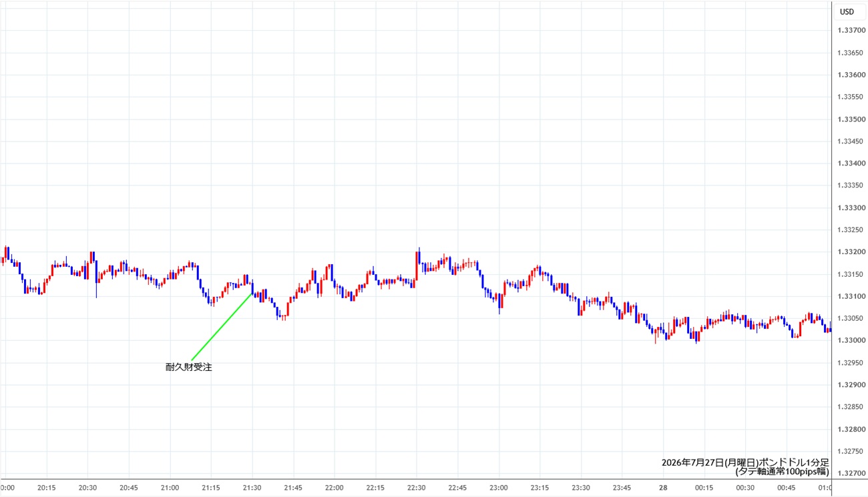The width and height of the screenshot is (868, 497).
Task: Click the 1.33650 price axis label
Action: click(851, 53)
